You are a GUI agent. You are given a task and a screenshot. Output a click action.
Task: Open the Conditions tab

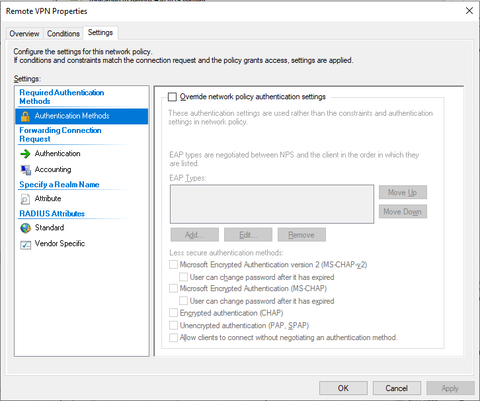pyautogui.click(x=63, y=34)
